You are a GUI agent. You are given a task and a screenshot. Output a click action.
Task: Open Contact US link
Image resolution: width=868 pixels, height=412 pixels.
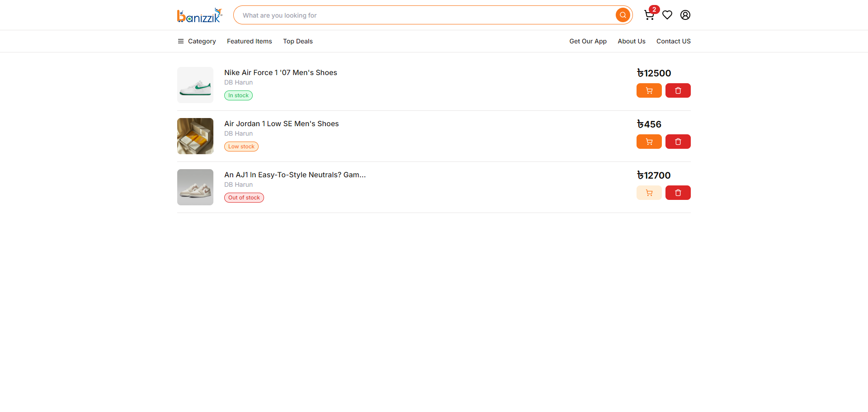click(x=674, y=41)
